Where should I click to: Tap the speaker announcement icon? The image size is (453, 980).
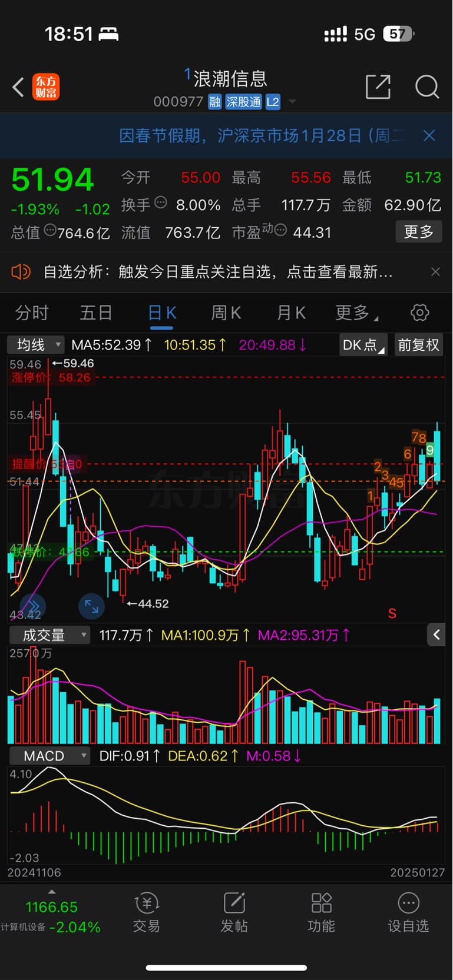tap(21, 272)
